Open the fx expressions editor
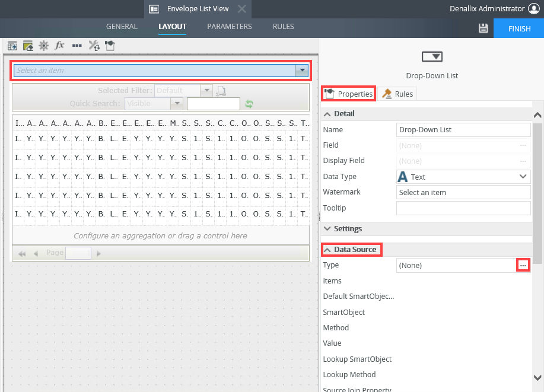 pos(59,46)
